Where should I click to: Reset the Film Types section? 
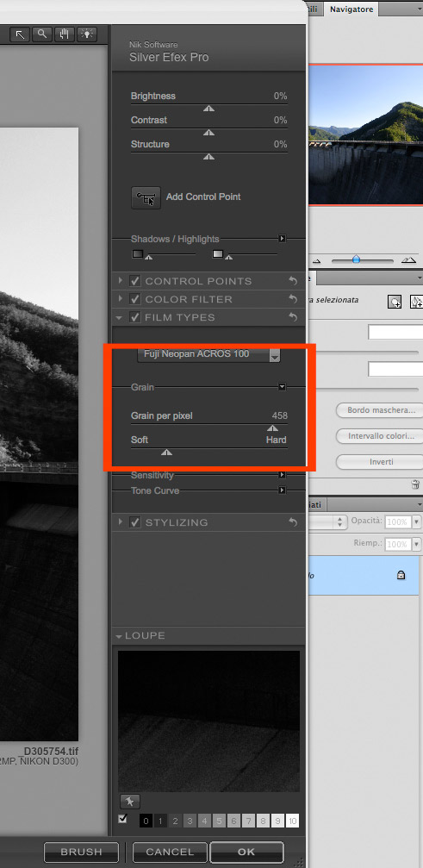point(293,318)
